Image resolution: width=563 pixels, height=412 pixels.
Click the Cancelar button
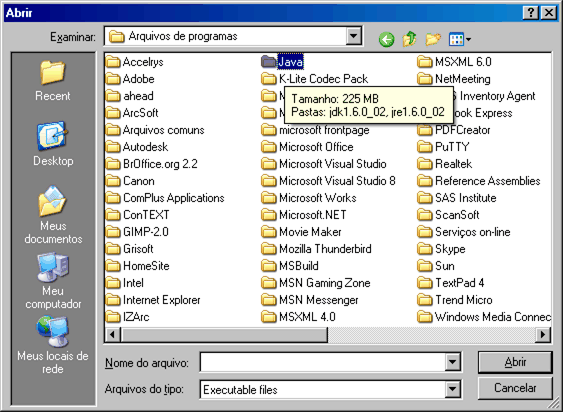[x=515, y=388]
